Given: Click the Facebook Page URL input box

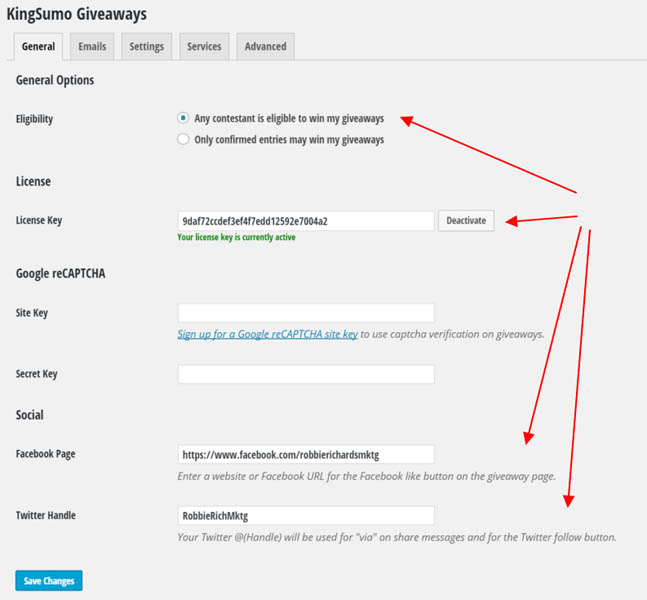Looking at the screenshot, I should [305, 455].
